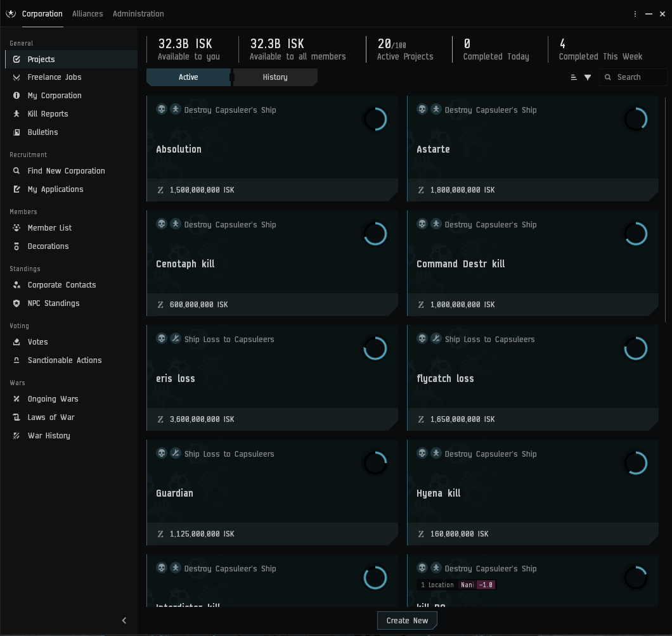Switch to the Administration tab
The image size is (672, 636).
[x=138, y=14]
